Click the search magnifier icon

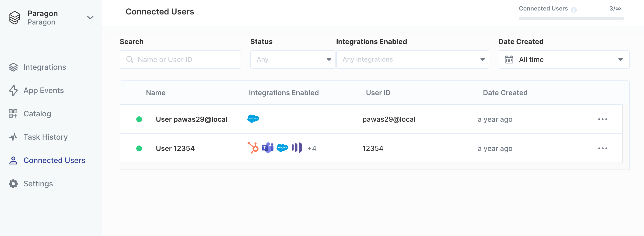(x=129, y=59)
